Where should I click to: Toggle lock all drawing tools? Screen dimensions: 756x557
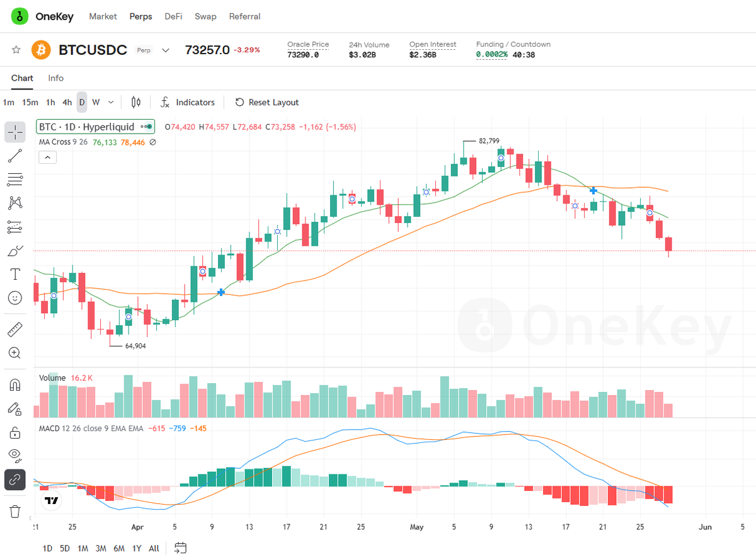(15, 432)
